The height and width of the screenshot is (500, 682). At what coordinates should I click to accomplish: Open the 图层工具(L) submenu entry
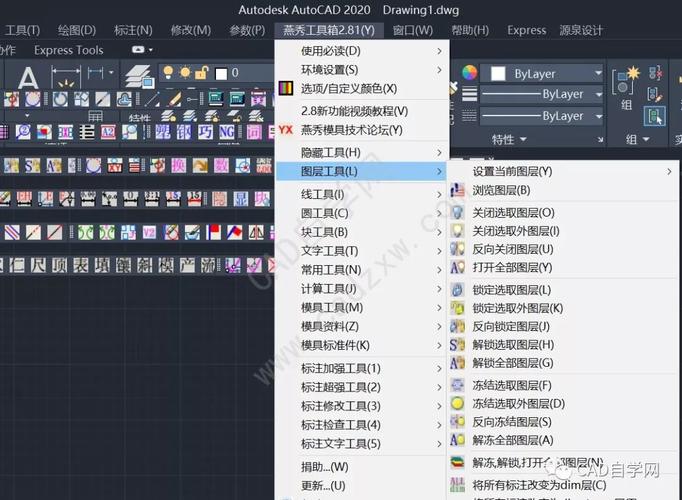362,171
